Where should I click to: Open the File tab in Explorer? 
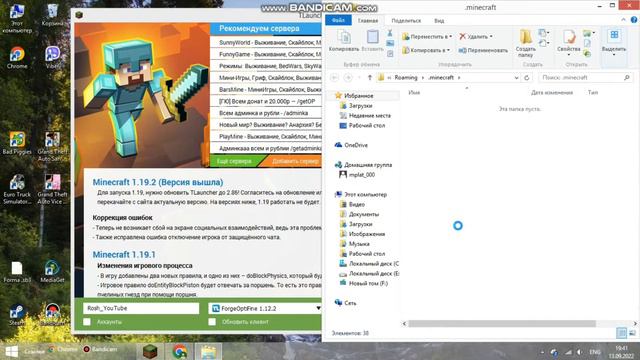coord(338,20)
